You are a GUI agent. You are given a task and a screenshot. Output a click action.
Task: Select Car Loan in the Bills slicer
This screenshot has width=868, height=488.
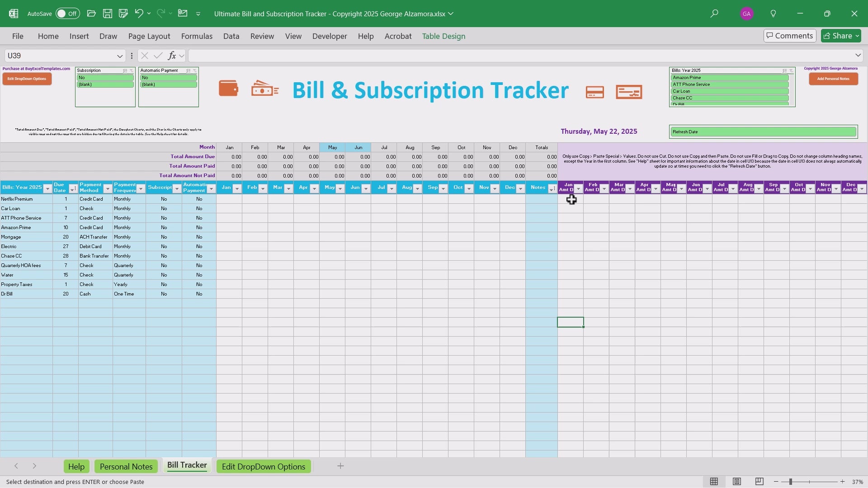pos(730,91)
